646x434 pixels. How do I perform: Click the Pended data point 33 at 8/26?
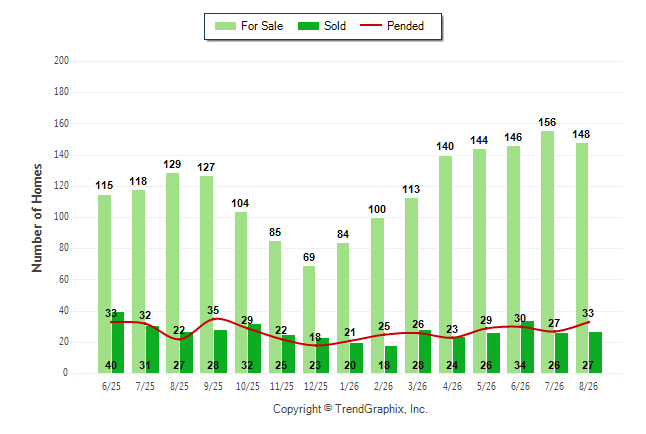[x=589, y=322]
